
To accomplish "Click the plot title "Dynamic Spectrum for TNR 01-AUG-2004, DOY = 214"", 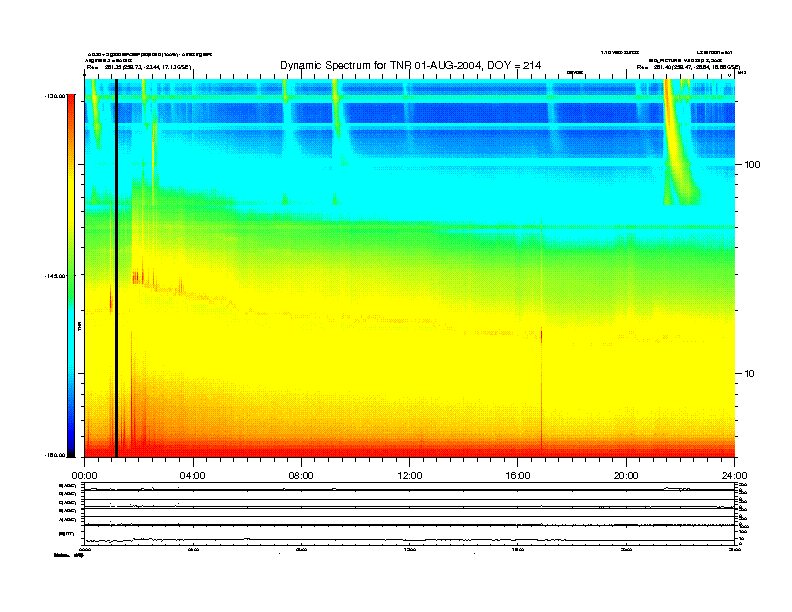I will pyautogui.click(x=410, y=66).
